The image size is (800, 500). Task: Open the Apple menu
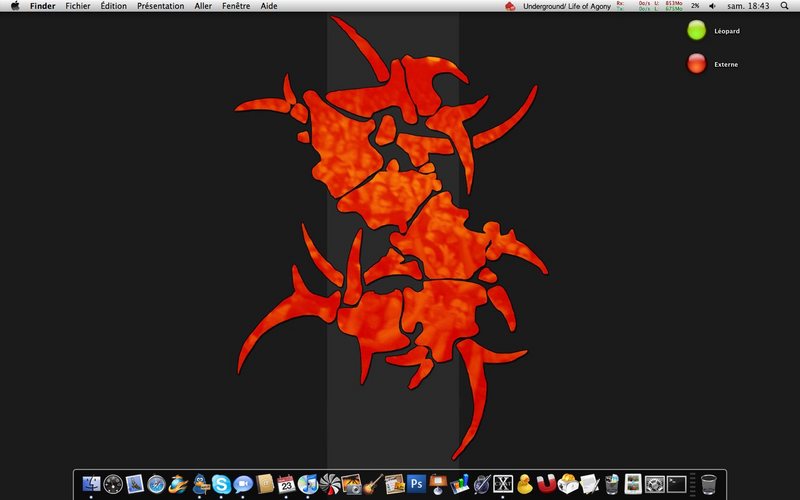click(15, 6)
